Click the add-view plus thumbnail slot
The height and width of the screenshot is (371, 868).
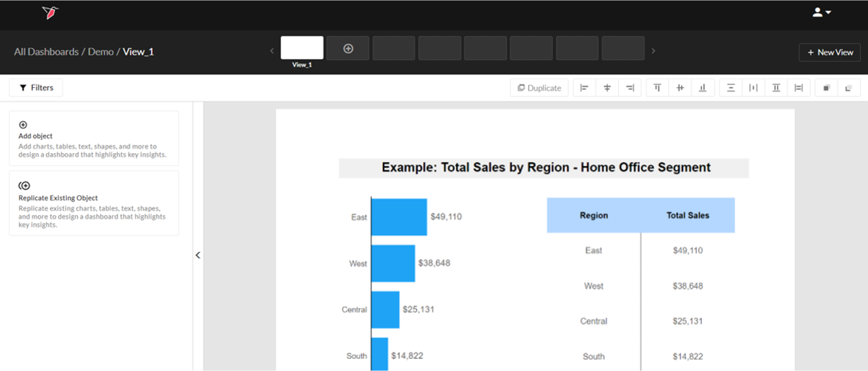[348, 49]
